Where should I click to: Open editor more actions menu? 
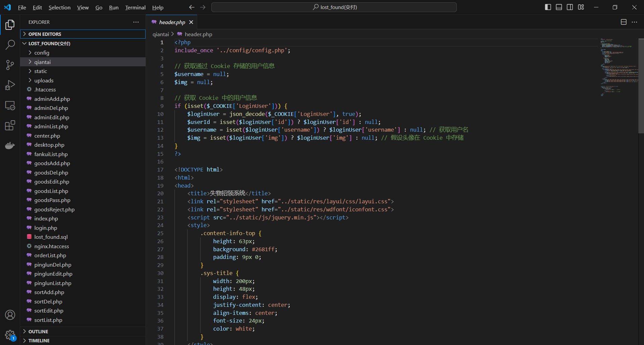tap(634, 22)
